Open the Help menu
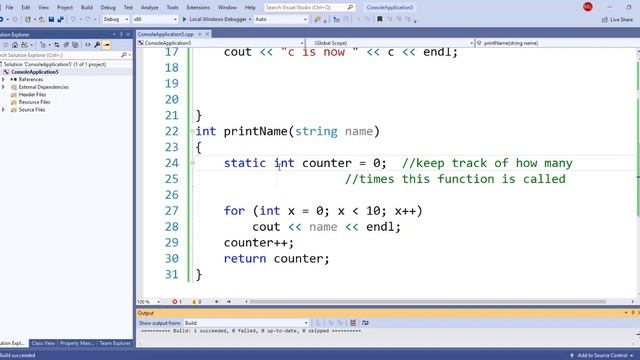The image size is (640, 360). (x=250, y=7)
